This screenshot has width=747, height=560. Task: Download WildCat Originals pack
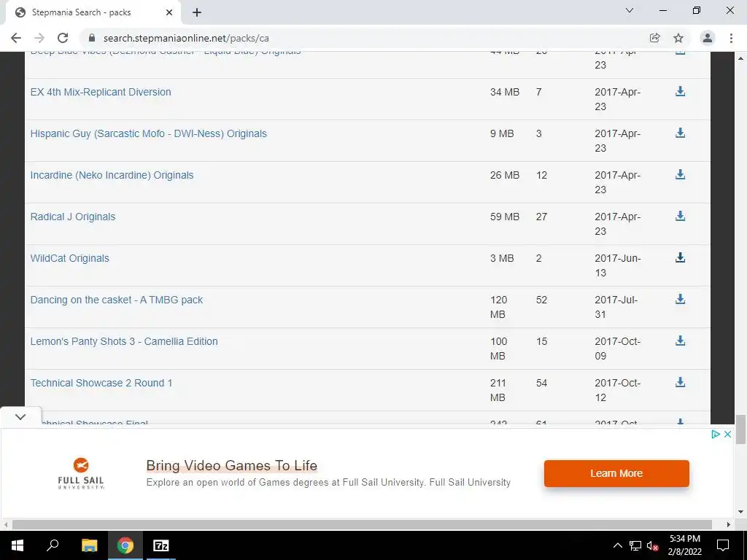(681, 257)
